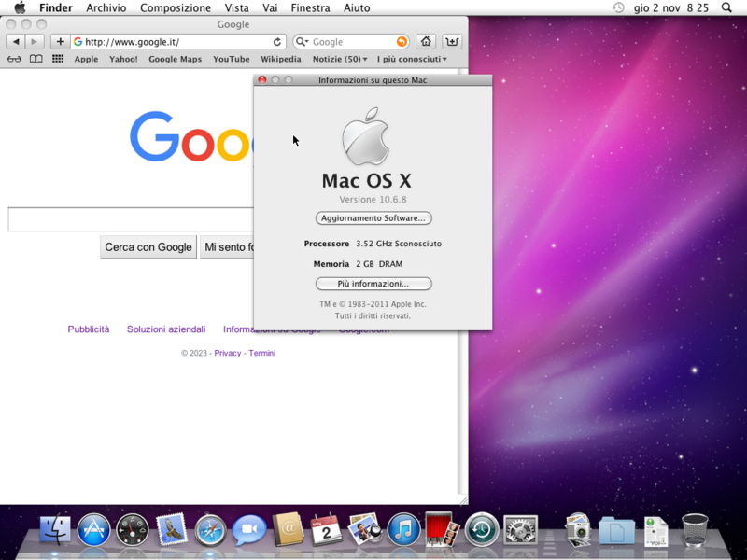Open the Termini link
Screen dimensions: 747x560
[x=262, y=353]
